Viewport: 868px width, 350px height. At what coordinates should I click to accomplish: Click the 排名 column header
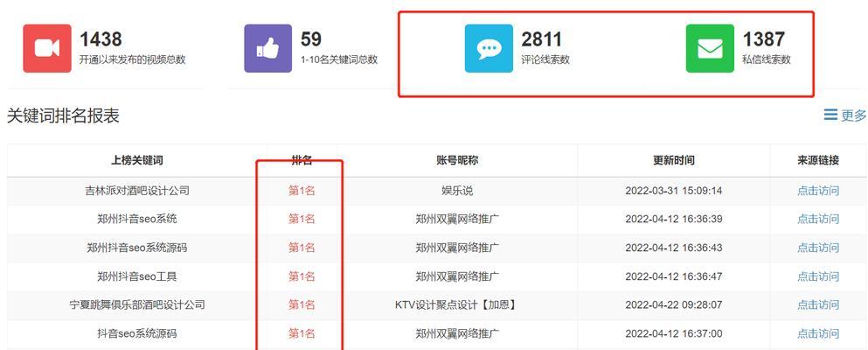pyautogui.click(x=302, y=161)
